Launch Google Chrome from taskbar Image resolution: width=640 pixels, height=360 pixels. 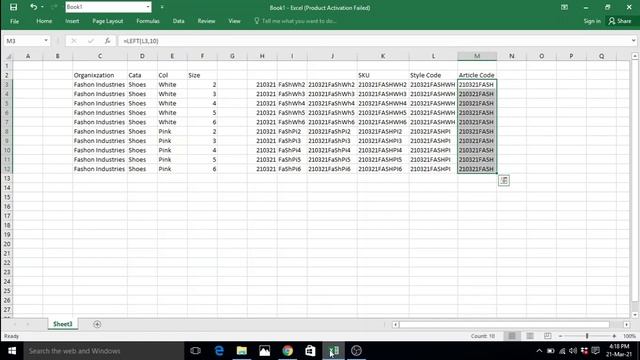pos(287,351)
